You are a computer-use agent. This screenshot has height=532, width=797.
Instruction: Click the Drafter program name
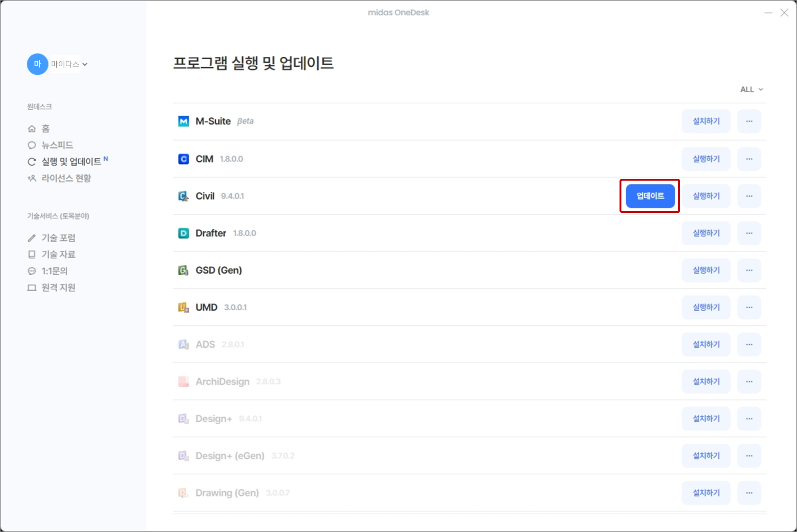pyautogui.click(x=211, y=233)
